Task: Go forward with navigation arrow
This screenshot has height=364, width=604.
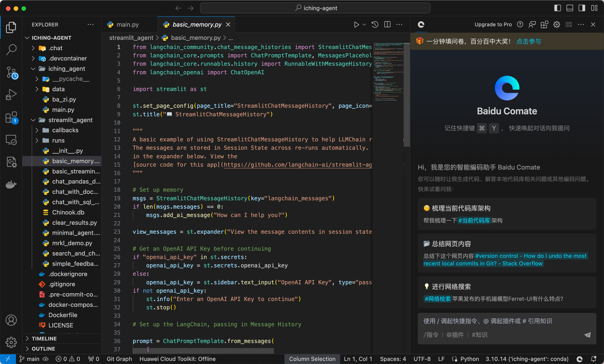Action: coord(191,8)
